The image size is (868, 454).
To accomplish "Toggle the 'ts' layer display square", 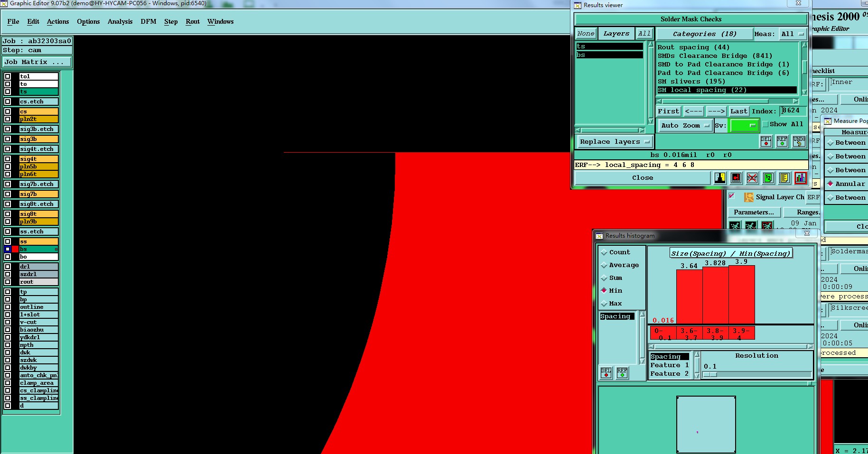I will 8,92.
